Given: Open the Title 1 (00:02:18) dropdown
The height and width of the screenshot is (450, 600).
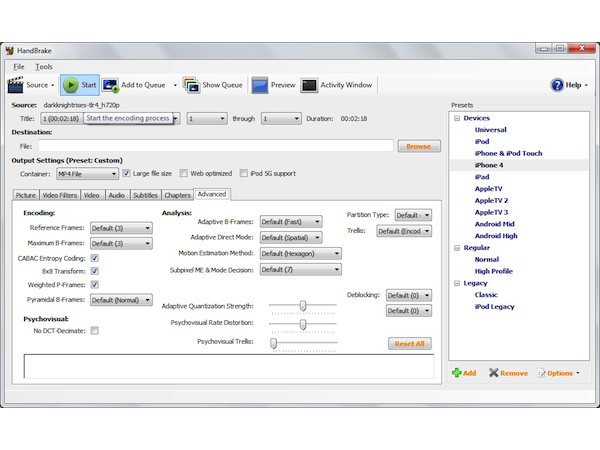Looking at the screenshot, I should pyautogui.click(x=110, y=119).
